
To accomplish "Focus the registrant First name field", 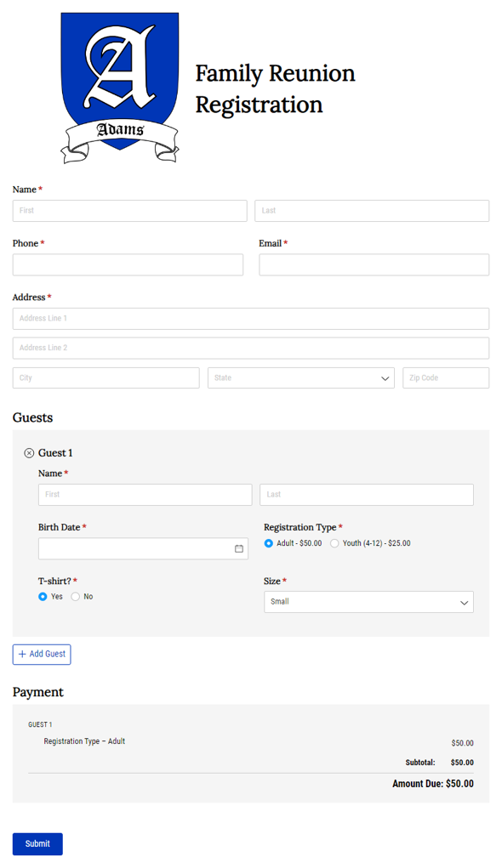I will pos(129,211).
